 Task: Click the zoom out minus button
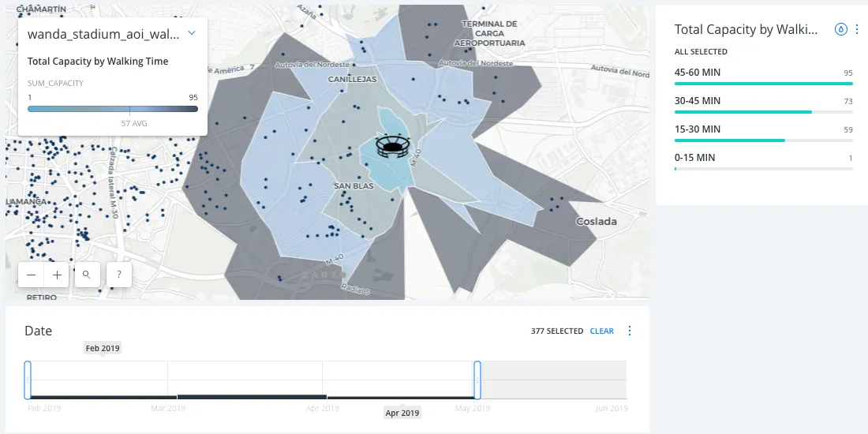click(31, 275)
